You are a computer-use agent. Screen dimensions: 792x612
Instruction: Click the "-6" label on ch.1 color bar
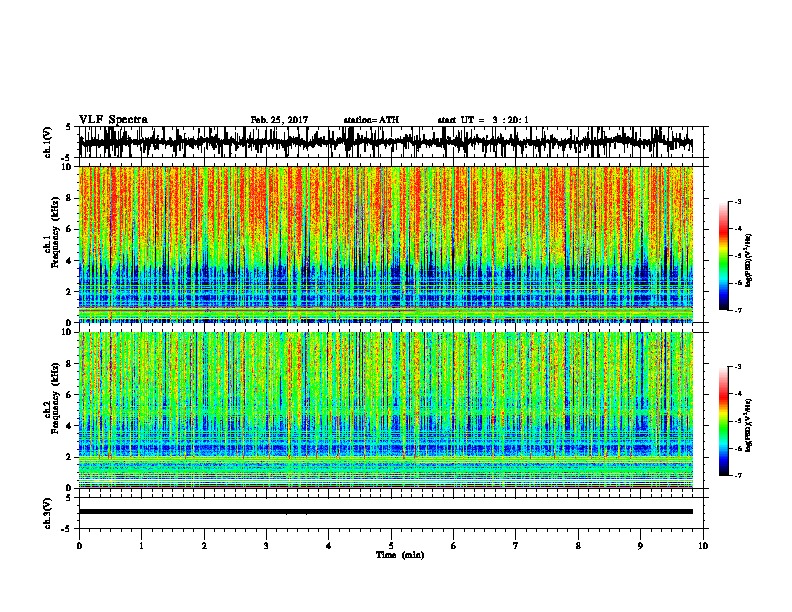click(738, 283)
